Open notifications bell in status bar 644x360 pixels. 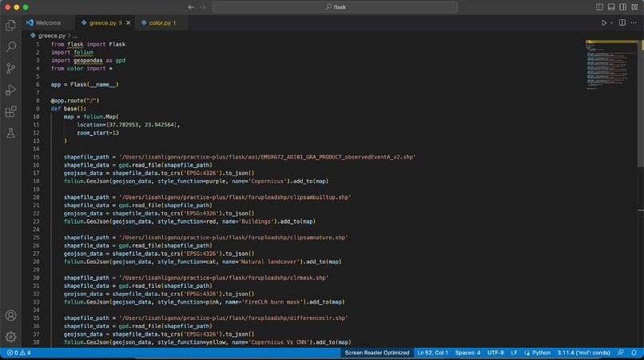coord(634,353)
